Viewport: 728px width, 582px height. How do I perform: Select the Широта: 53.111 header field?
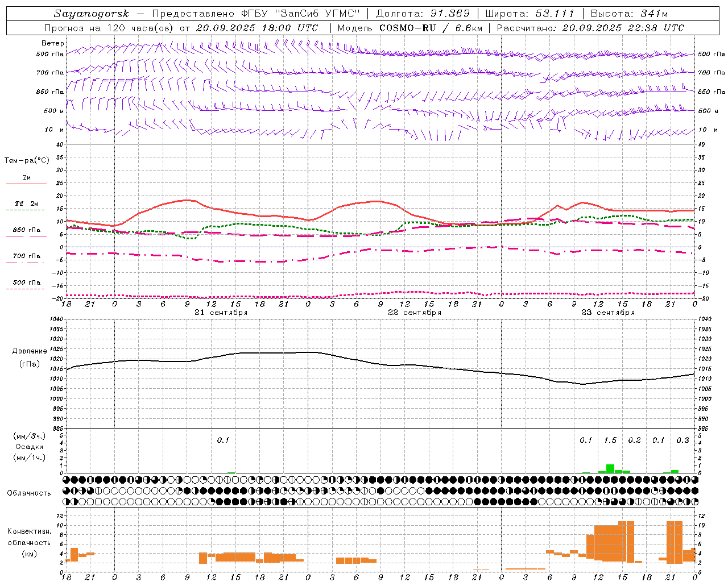click(x=530, y=14)
